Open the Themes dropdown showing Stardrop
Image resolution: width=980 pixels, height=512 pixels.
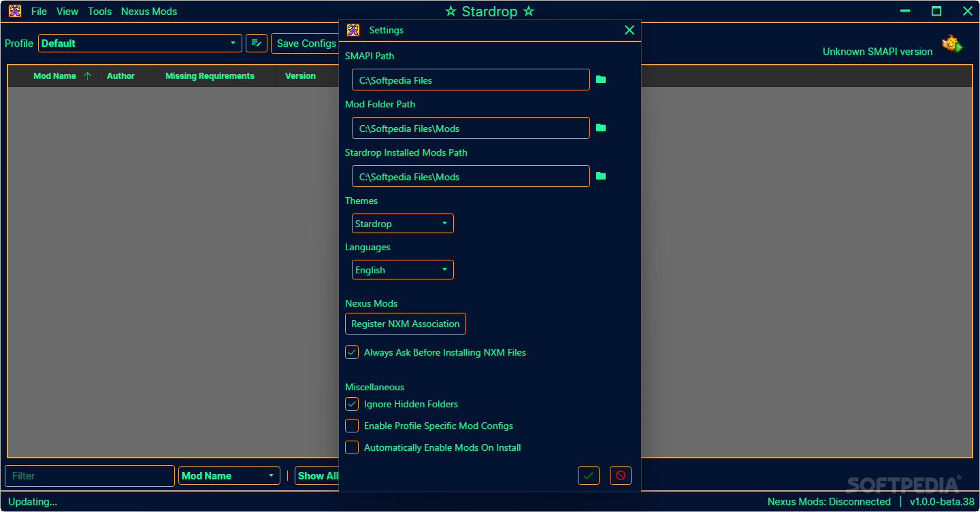[x=403, y=223]
